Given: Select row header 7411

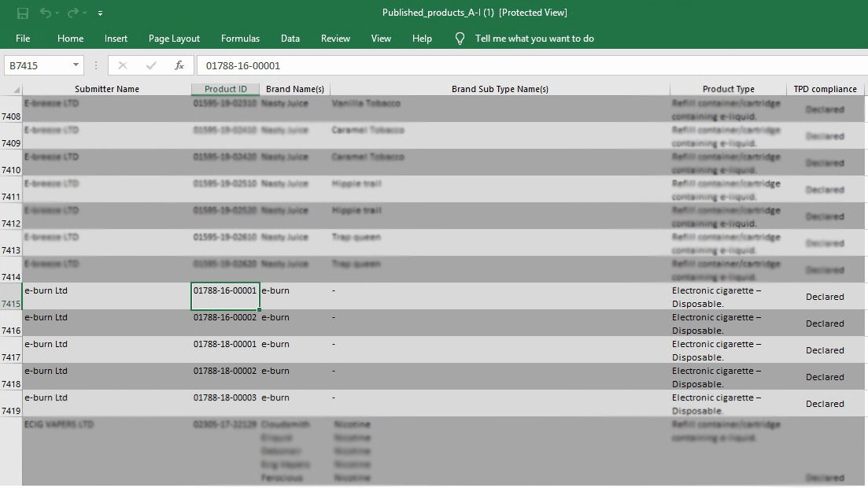Looking at the screenshot, I should pos(11,190).
